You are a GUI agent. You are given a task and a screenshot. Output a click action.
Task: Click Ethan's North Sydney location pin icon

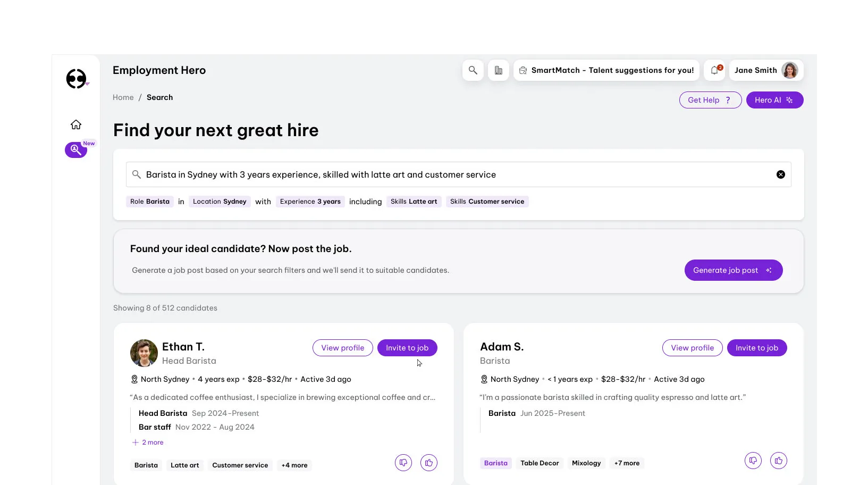point(134,379)
